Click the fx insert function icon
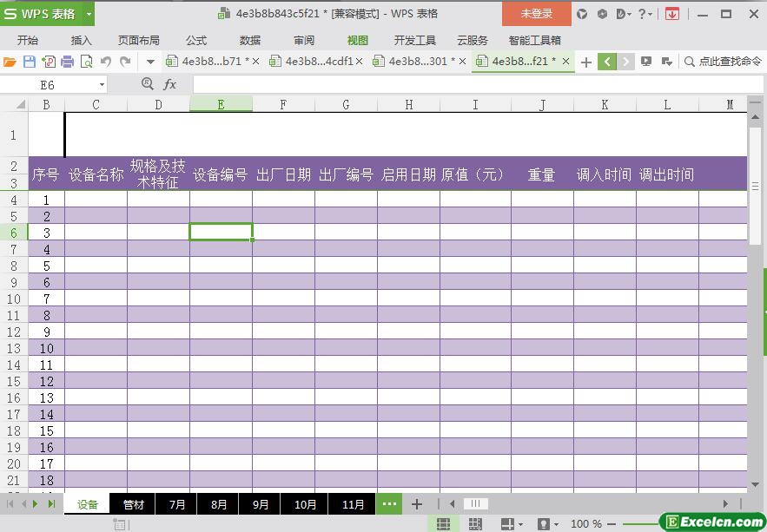Viewport: 767px width, 532px height. 170,84
